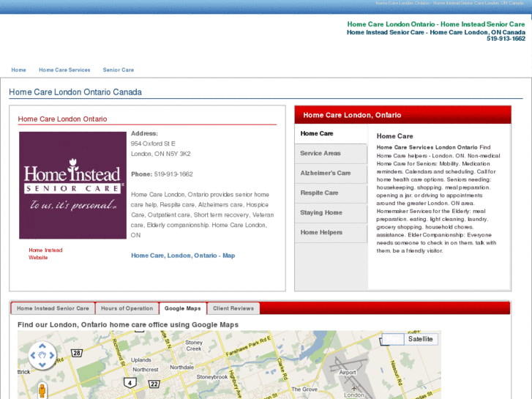Select the Respite Care side tab

pyautogui.click(x=331, y=193)
